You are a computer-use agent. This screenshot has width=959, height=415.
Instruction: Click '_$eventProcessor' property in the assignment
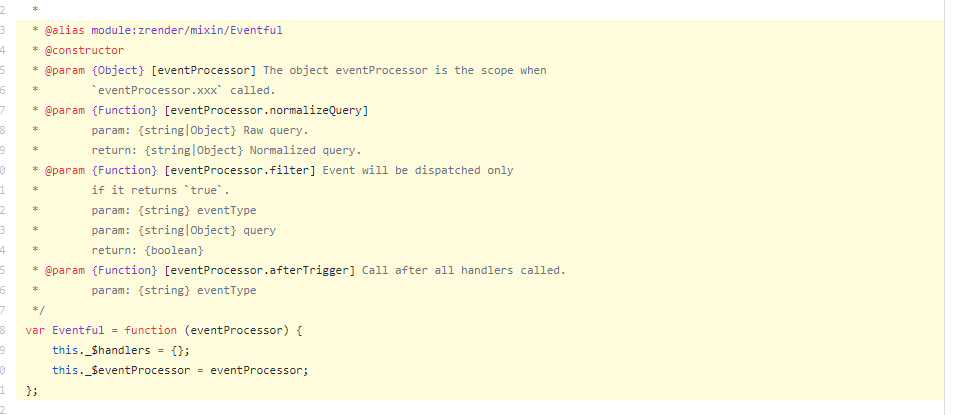[x=138, y=370]
